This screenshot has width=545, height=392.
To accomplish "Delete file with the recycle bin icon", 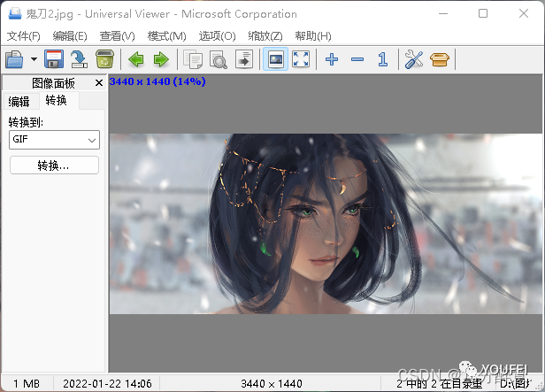I will tap(104, 59).
